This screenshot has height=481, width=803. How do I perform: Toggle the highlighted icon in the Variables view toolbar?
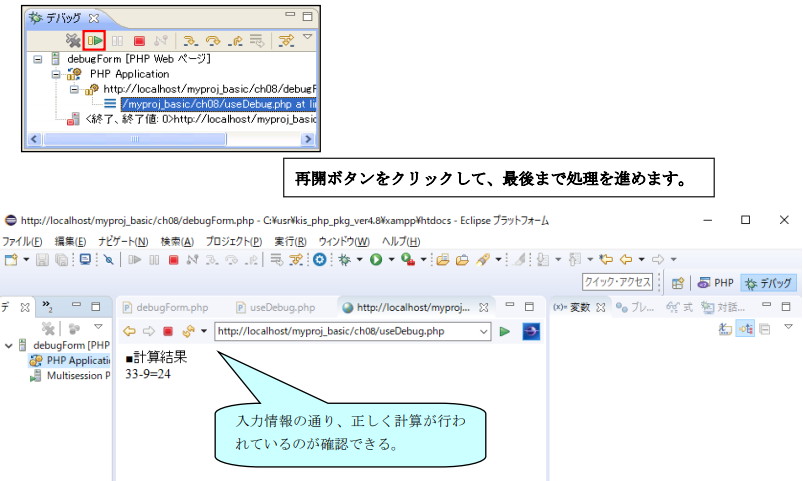pyautogui.click(x=745, y=328)
